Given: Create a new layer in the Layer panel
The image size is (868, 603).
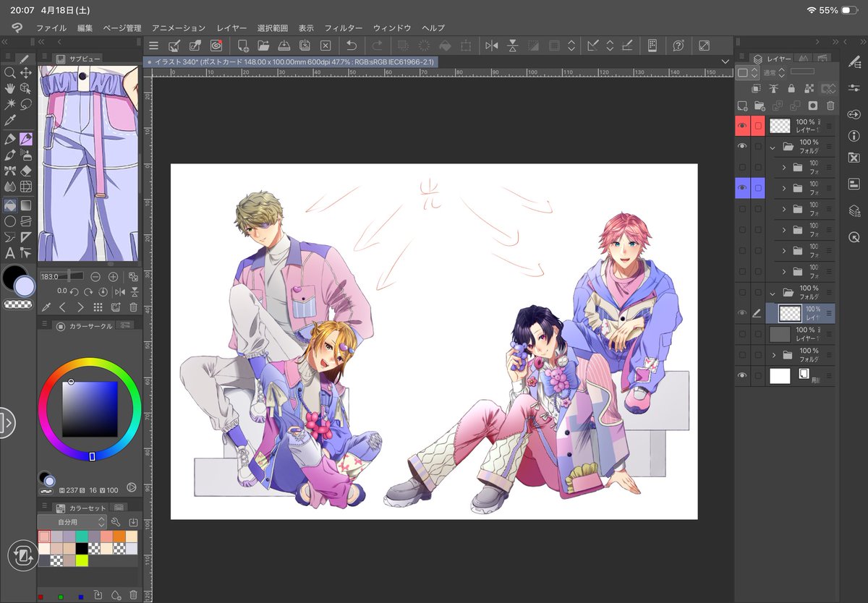Looking at the screenshot, I should pos(742,106).
